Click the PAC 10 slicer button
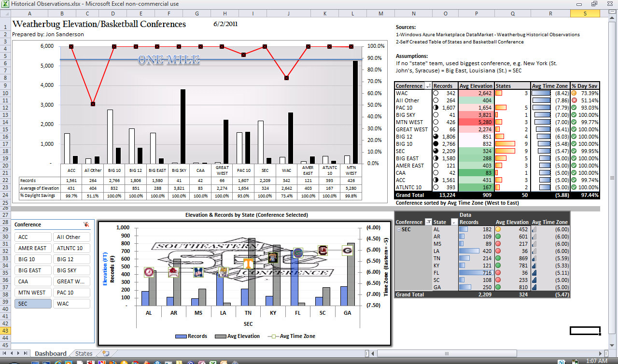618x364 pixels. pos(71,293)
